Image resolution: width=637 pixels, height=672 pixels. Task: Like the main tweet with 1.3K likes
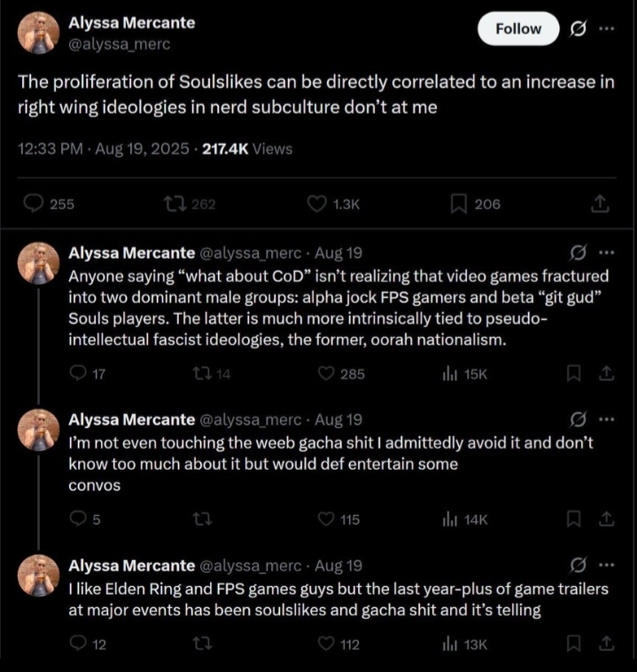(317, 204)
